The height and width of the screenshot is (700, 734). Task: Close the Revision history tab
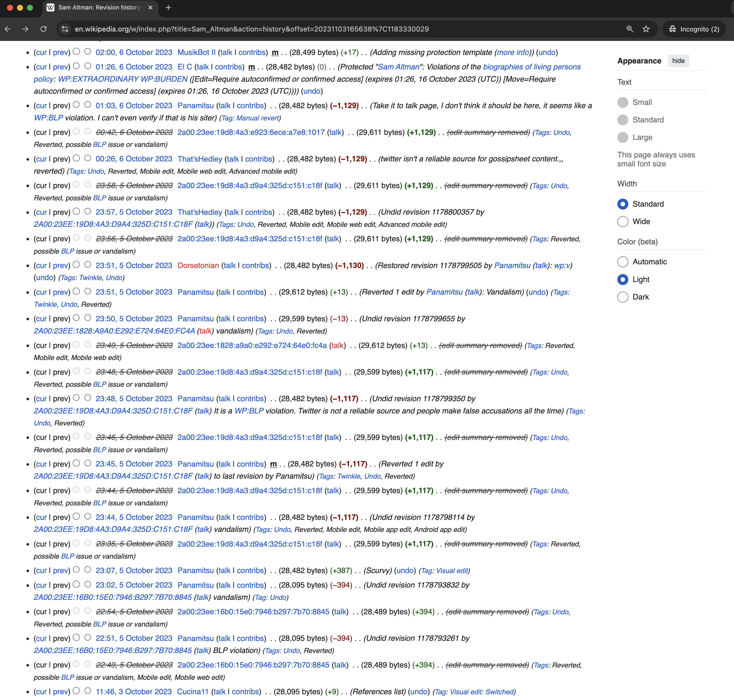(150, 7)
